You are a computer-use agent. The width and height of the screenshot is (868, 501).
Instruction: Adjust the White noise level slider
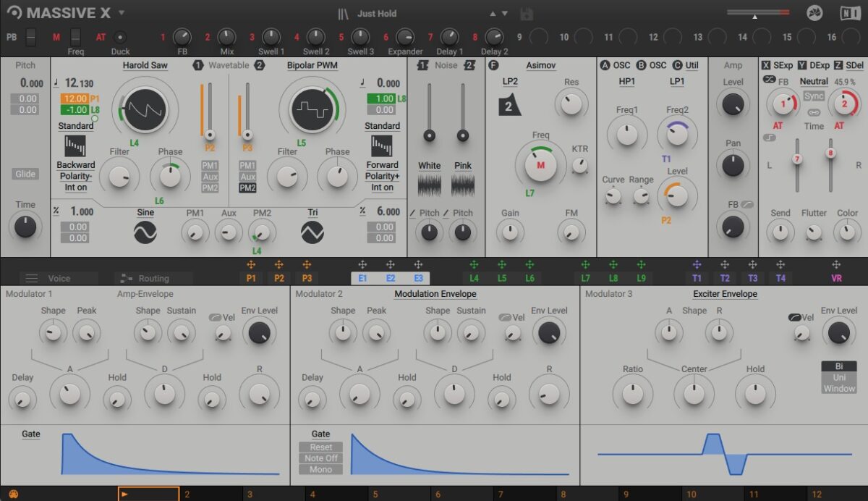(x=430, y=113)
